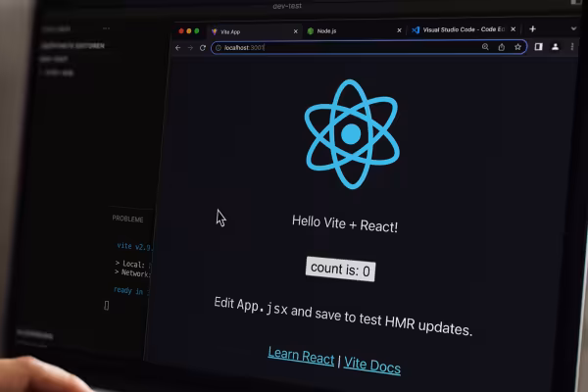This screenshot has width=588, height=392.
Task: Close the Visual Studio Code tab
Action: coord(513,29)
